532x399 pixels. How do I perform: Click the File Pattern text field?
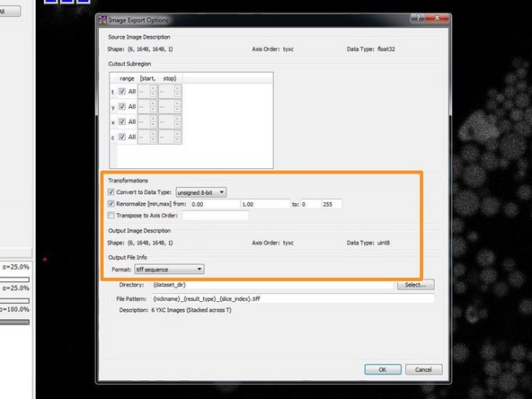(293, 298)
